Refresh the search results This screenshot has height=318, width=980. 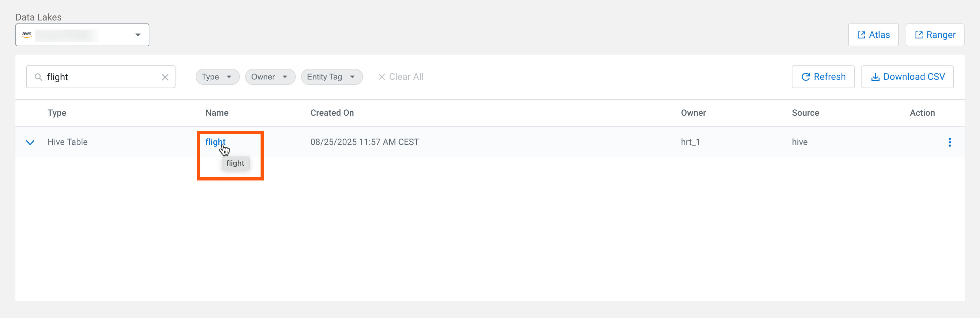(x=823, y=77)
